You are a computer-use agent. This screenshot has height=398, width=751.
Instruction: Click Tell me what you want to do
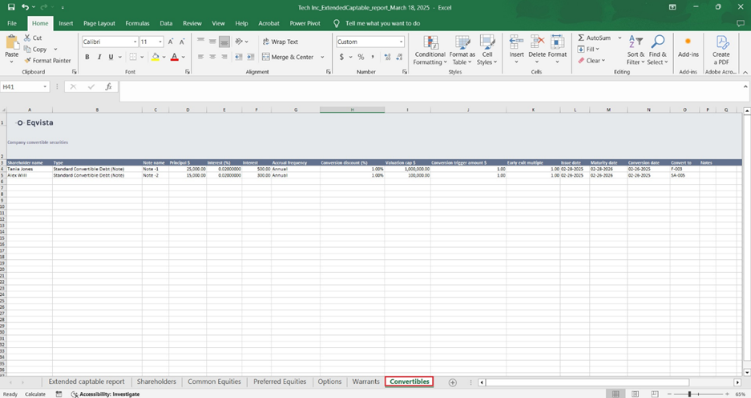pyautogui.click(x=383, y=23)
